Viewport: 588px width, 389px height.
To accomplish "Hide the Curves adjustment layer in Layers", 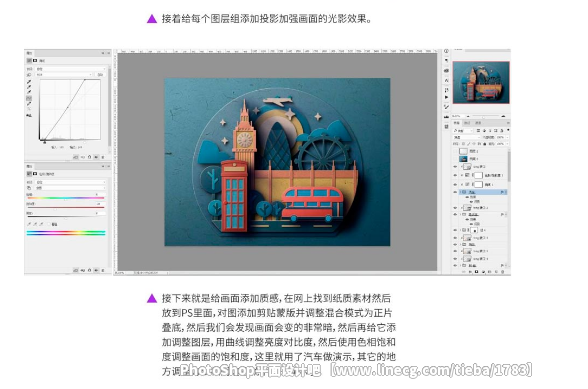I will point(455,185).
